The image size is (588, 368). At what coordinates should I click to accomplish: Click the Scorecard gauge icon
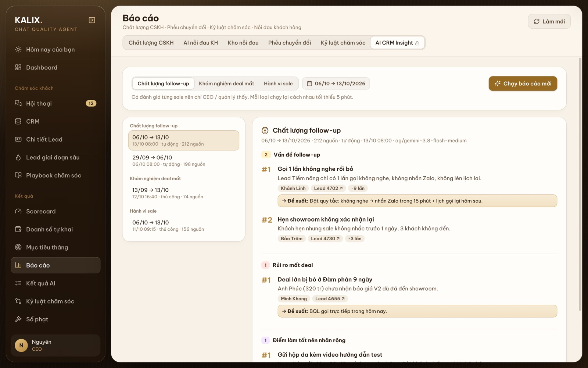(18, 212)
